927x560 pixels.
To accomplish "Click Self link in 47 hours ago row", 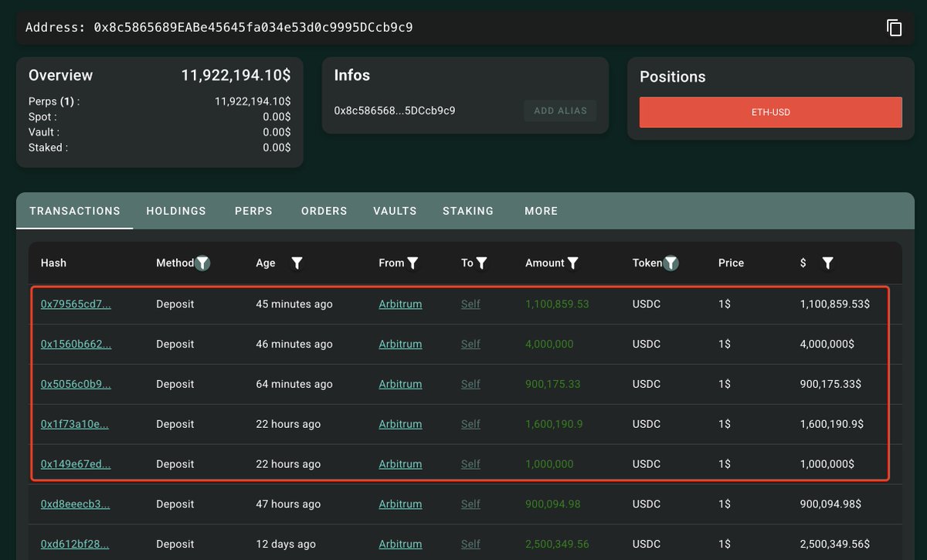I will click(470, 504).
